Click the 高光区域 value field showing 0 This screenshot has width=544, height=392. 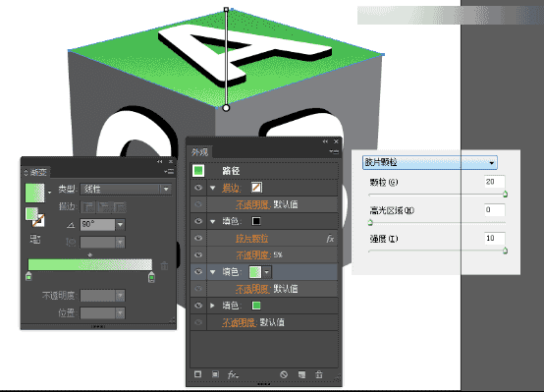[495, 209]
